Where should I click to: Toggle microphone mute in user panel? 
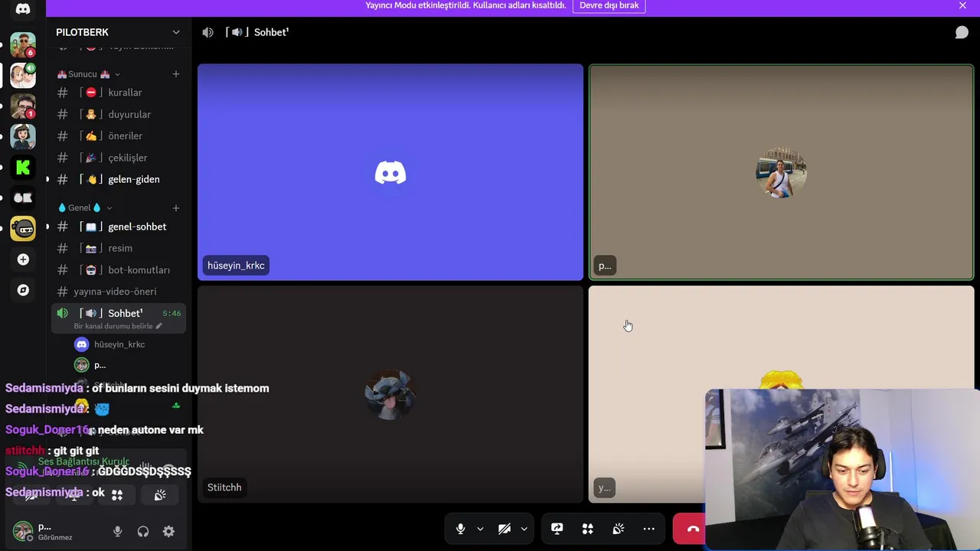point(117,531)
